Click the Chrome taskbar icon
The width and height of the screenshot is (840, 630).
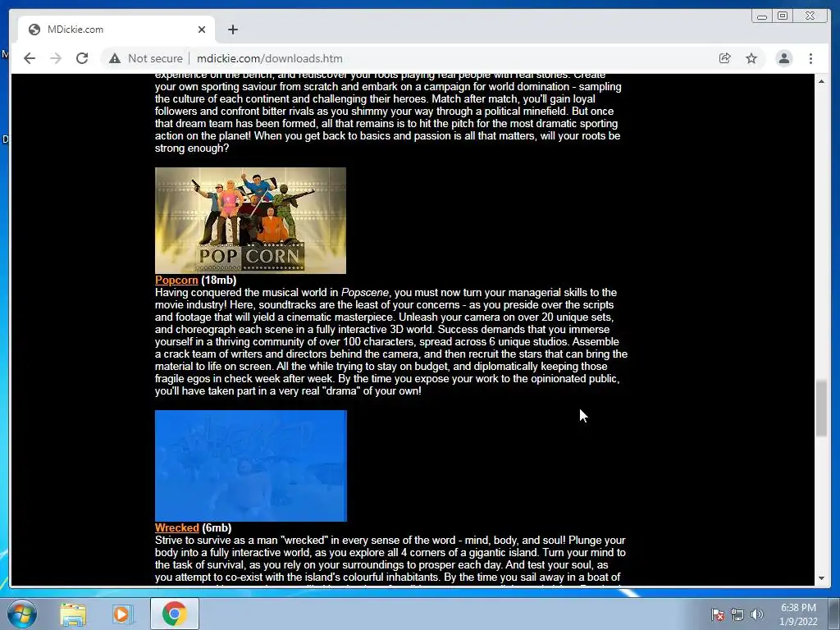(x=175, y=614)
